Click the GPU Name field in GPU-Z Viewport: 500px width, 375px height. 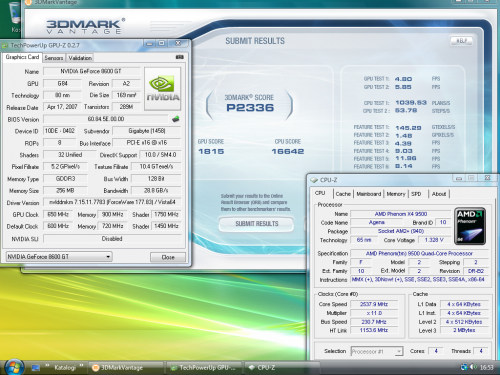pos(92,71)
